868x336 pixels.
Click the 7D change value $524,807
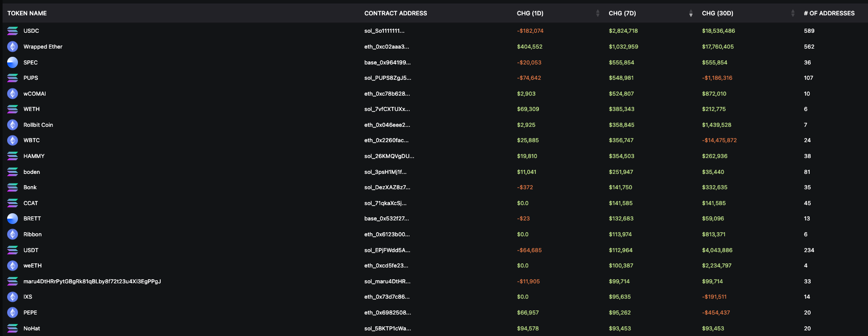pyautogui.click(x=621, y=94)
